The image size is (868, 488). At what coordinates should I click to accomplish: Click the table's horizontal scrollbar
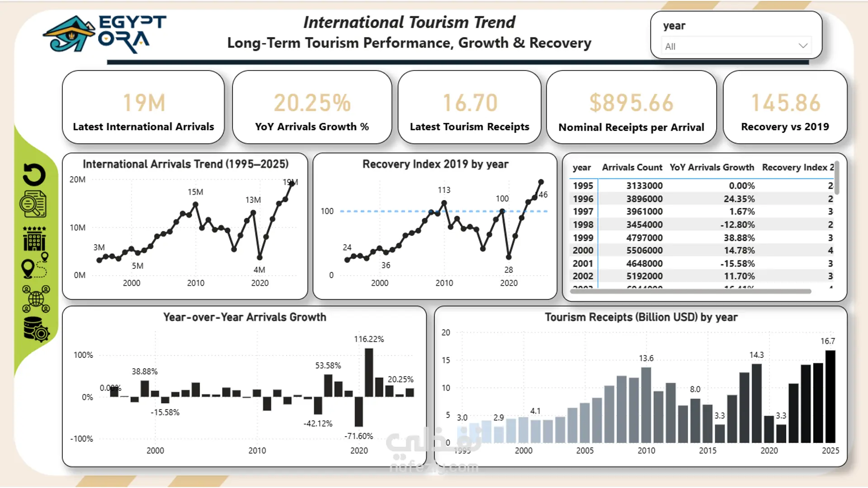[690, 291]
